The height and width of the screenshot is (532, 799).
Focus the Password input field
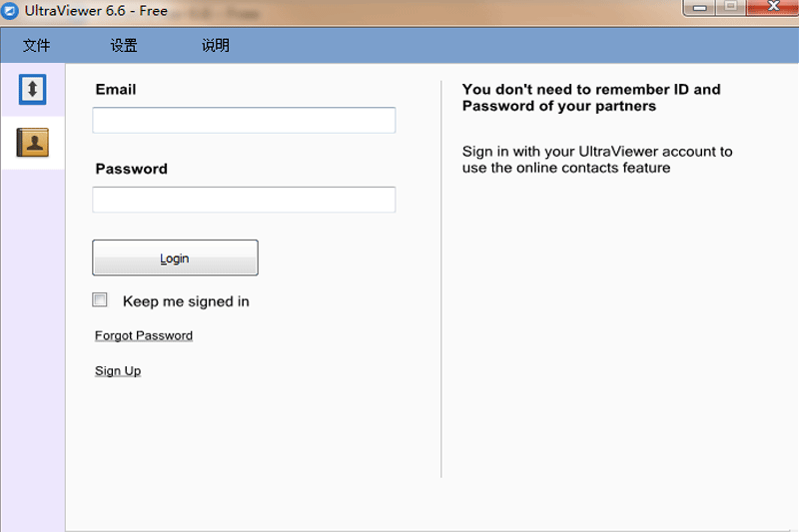coord(244,200)
